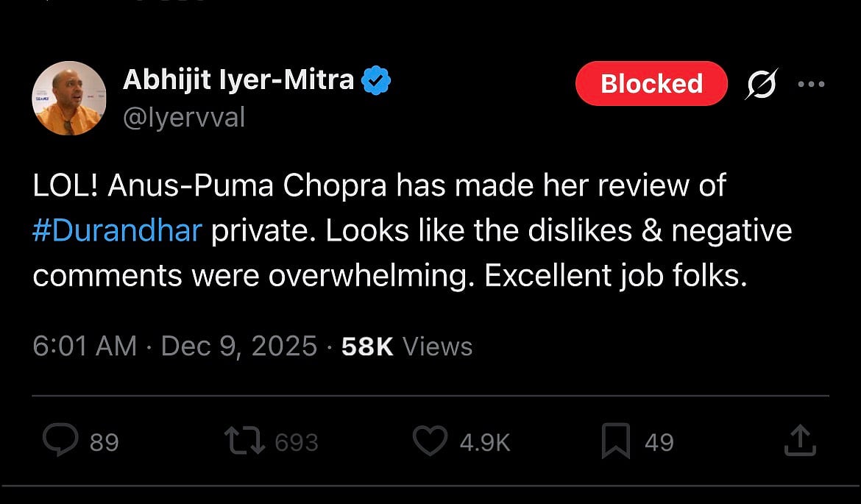Open the #Durandhar hashtag

pyautogui.click(x=118, y=231)
